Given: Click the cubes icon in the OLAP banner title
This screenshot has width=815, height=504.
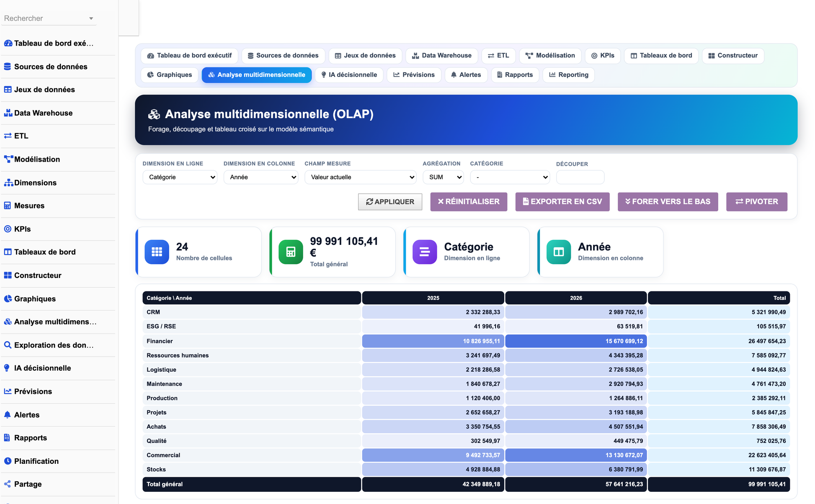Looking at the screenshot, I should tap(154, 114).
